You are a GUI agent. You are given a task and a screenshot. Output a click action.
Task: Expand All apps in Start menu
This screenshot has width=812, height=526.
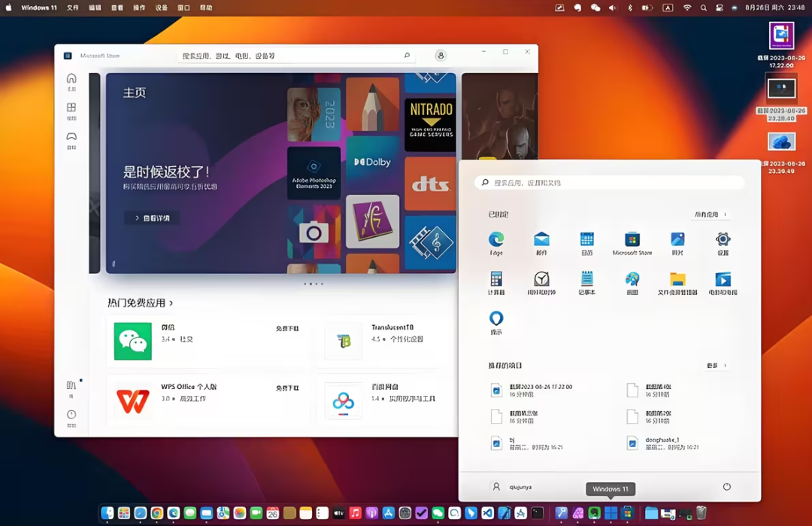[x=711, y=214]
